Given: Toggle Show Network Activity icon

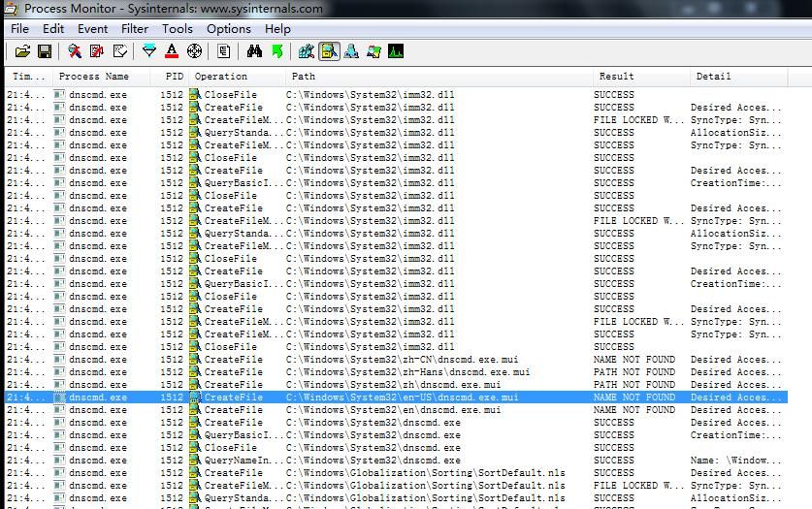Looking at the screenshot, I should [351, 51].
